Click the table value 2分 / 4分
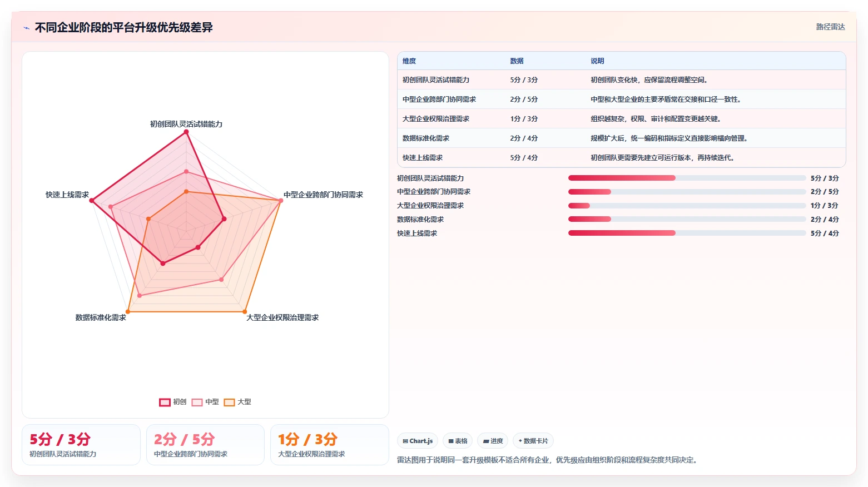The image size is (868, 487). [x=524, y=138]
